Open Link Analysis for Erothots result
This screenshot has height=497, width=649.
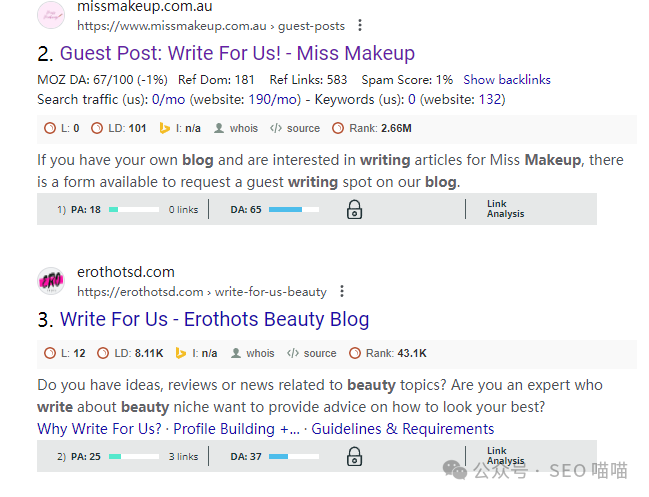click(x=505, y=456)
